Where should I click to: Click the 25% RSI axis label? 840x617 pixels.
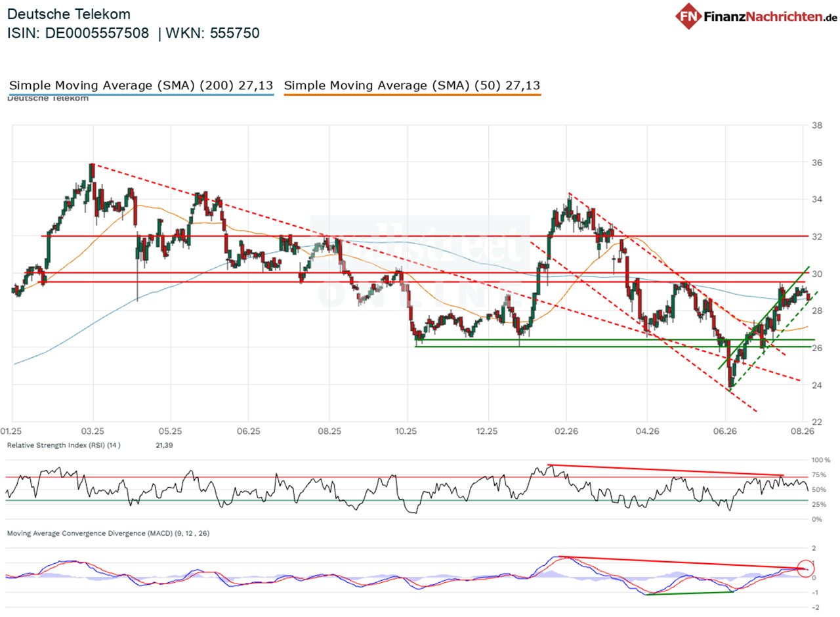[819, 504]
